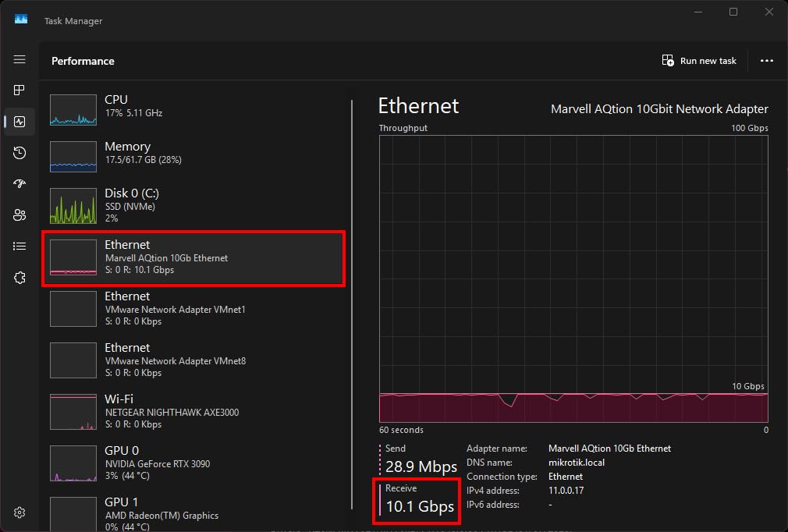Viewport: 788px width, 532px height.
Task: Click Run new task button
Action: tap(699, 61)
